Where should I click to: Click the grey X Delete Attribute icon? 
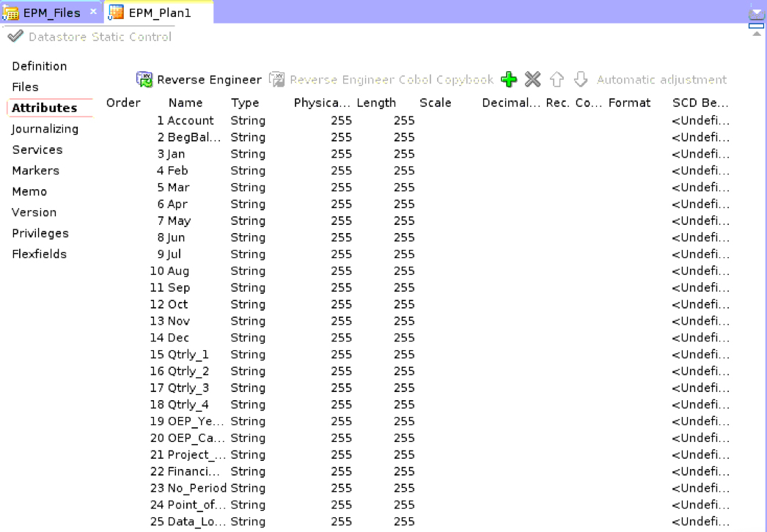pos(532,79)
